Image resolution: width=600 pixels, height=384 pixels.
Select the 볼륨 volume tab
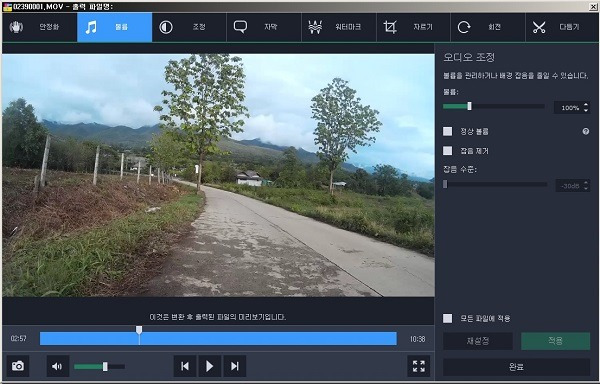click(x=114, y=27)
